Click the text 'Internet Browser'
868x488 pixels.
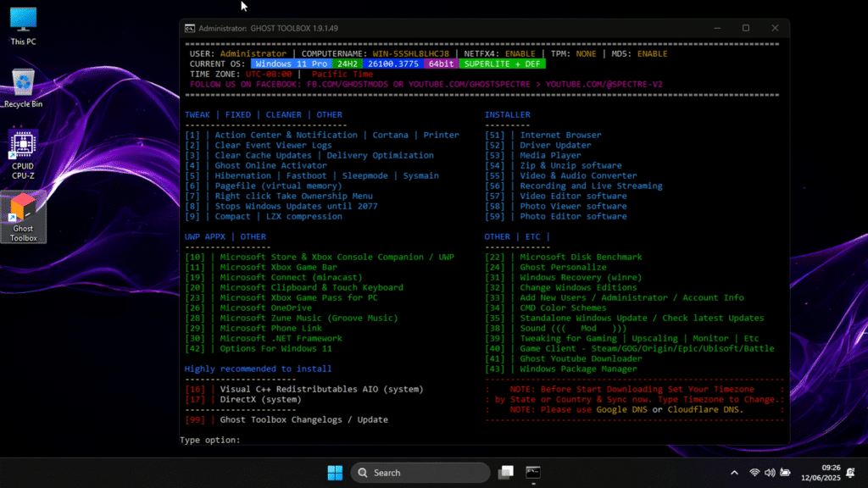click(x=560, y=135)
